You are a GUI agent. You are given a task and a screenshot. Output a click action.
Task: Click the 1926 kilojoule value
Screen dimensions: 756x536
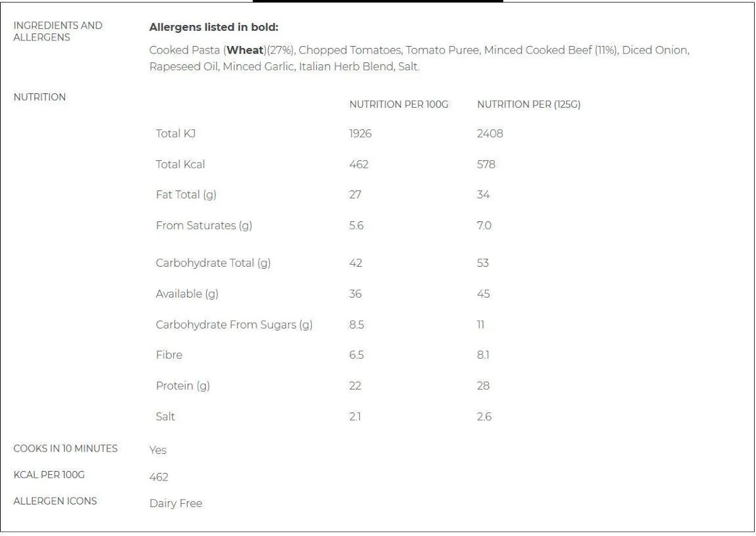click(360, 134)
